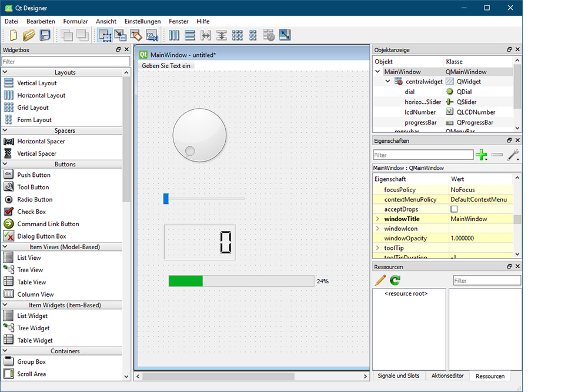Collapse Item Views (Model-Based) category
This screenshot has width=588, height=392.
5,247
